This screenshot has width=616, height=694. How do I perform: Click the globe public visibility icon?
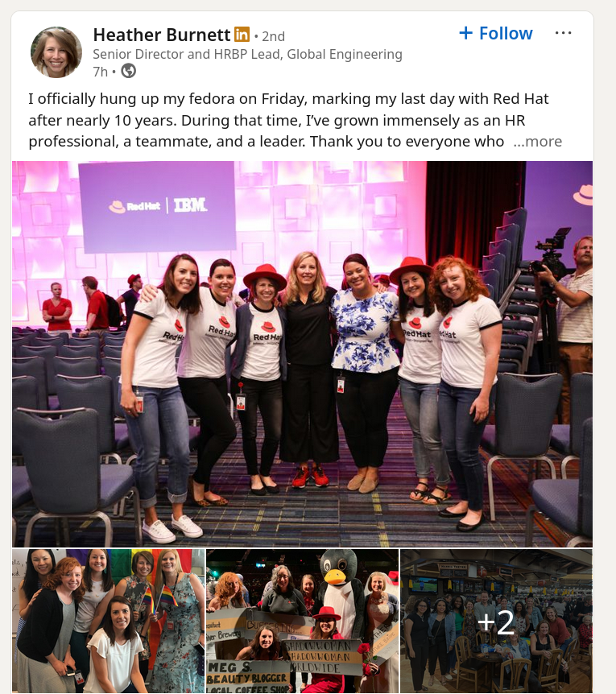tap(128, 71)
